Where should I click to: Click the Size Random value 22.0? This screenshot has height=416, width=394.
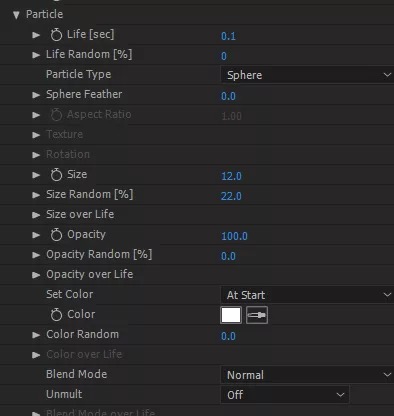[x=231, y=196]
